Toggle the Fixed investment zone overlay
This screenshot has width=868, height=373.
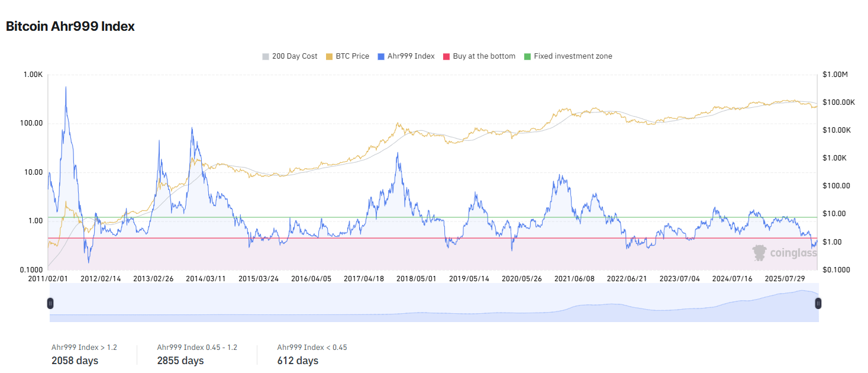point(573,56)
